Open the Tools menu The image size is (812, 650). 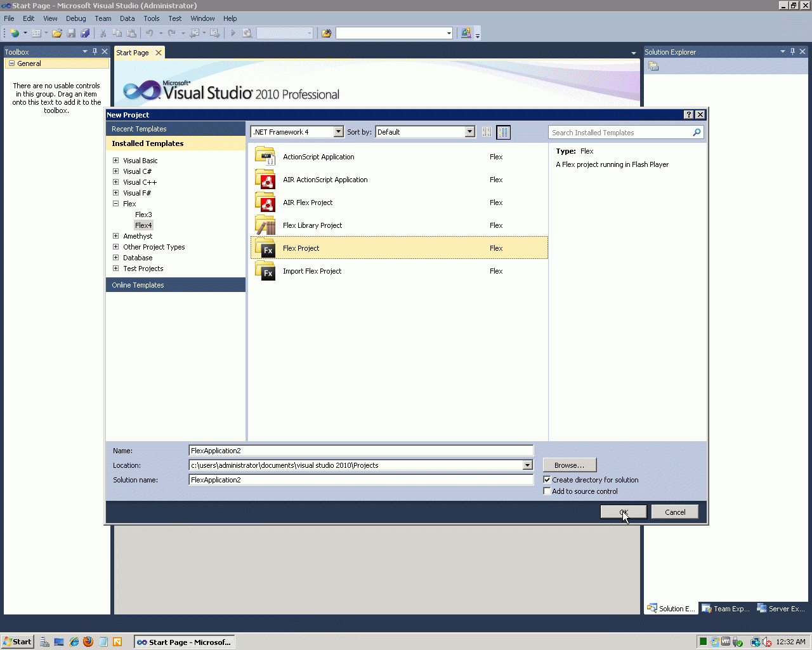(x=151, y=18)
